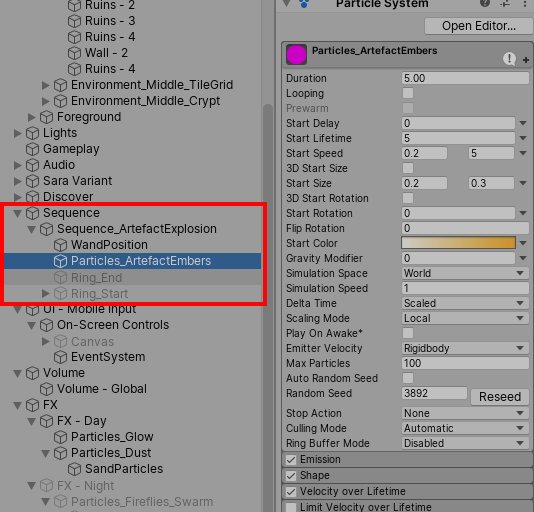Collapse the Sequence tree node
This screenshot has width=534, height=512.
click(x=17, y=213)
